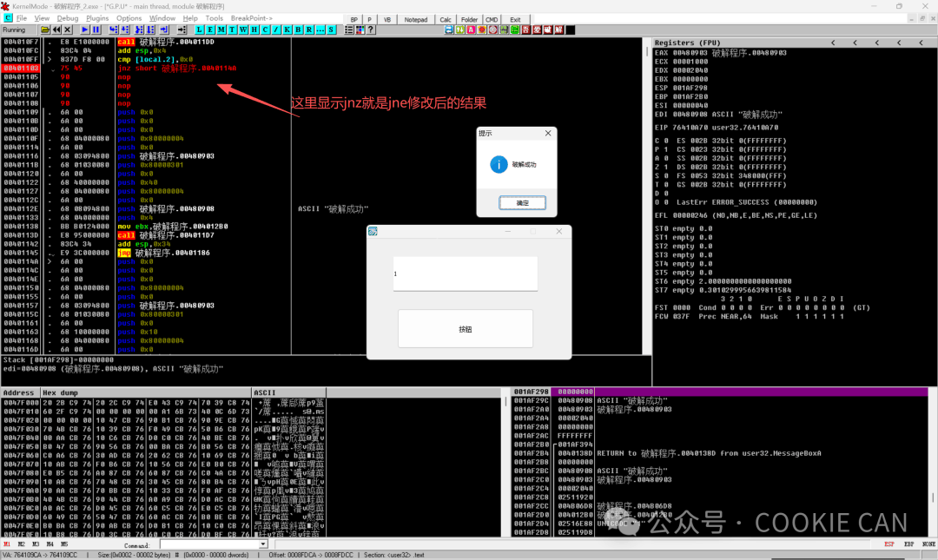938x560 pixels.
Task: Show Memory map via the M button
Action: click(221, 30)
